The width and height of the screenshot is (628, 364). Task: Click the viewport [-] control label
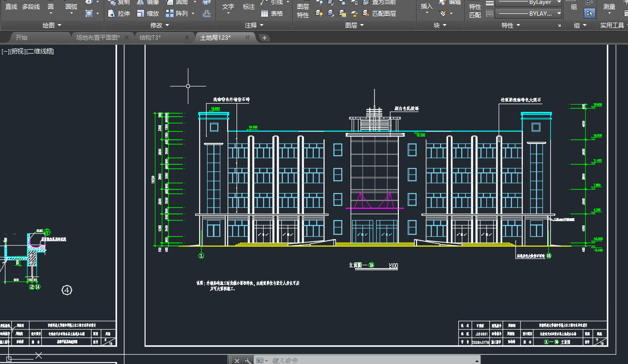click(x=5, y=51)
